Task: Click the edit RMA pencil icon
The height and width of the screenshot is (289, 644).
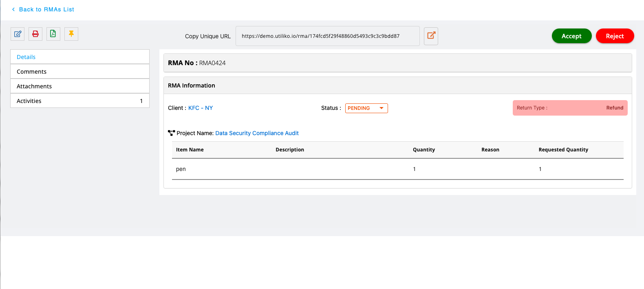Action: (x=18, y=34)
